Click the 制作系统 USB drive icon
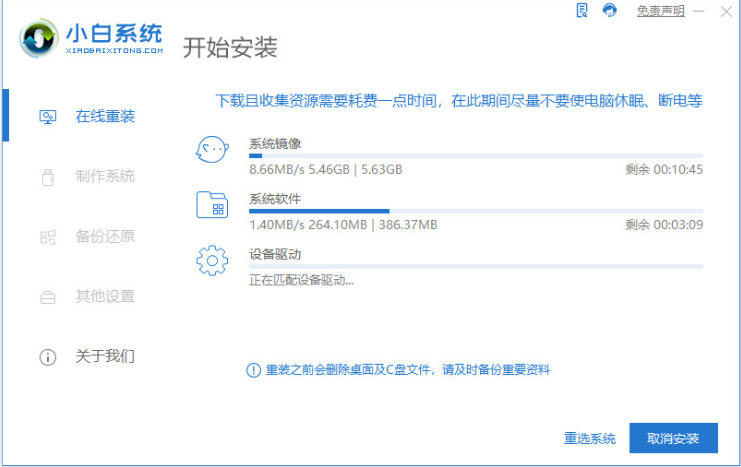 (x=48, y=177)
